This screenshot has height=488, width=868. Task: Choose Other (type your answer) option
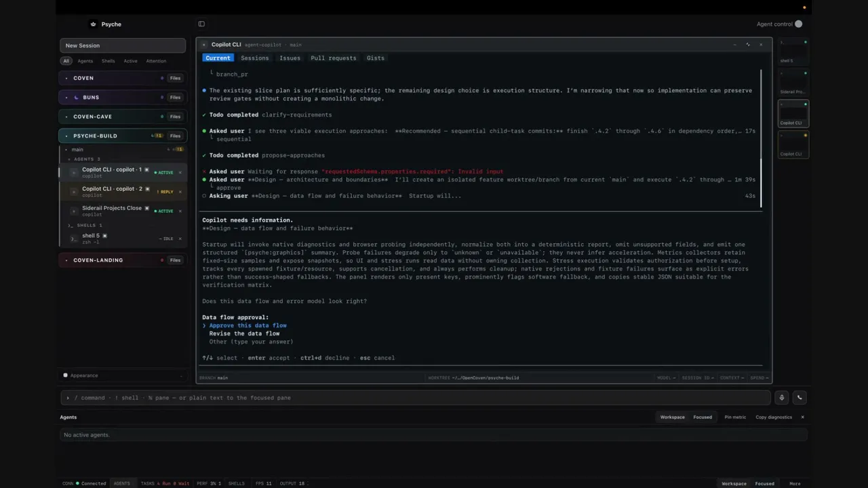tap(251, 342)
